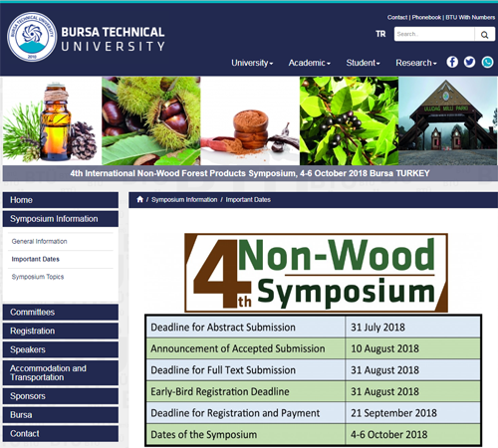Image resolution: width=498 pixels, height=448 pixels.
Task: Open the Home sidebar item
Action: pyautogui.click(x=61, y=200)
